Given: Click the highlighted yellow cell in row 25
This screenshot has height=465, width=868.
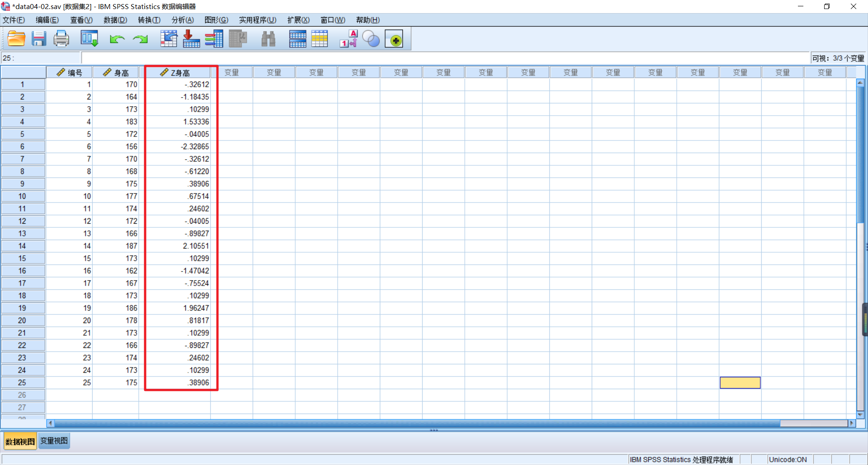Looking at the screenshot, I should pyautogui.click(x=740, y=383).
